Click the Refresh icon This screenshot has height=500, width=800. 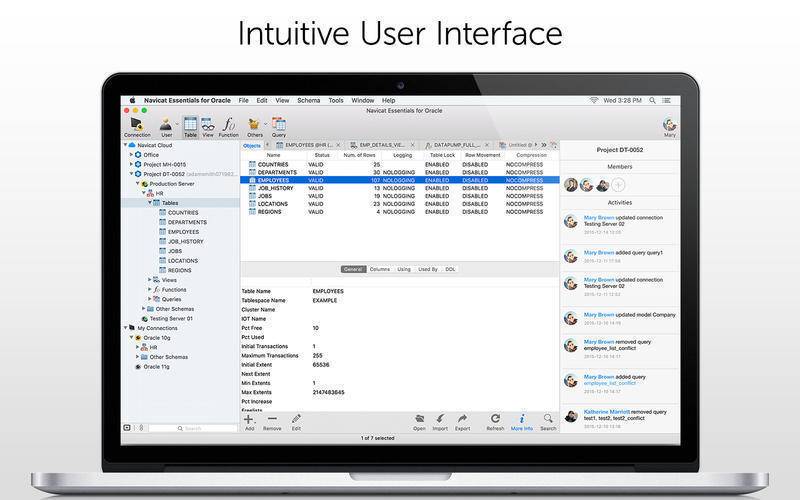[495, 418]
